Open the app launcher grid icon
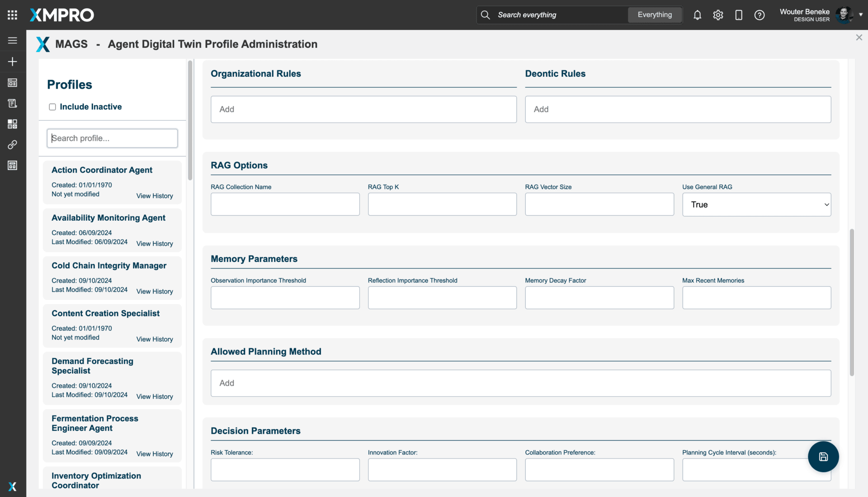868x497 pixels. click(x=12, y=15)
